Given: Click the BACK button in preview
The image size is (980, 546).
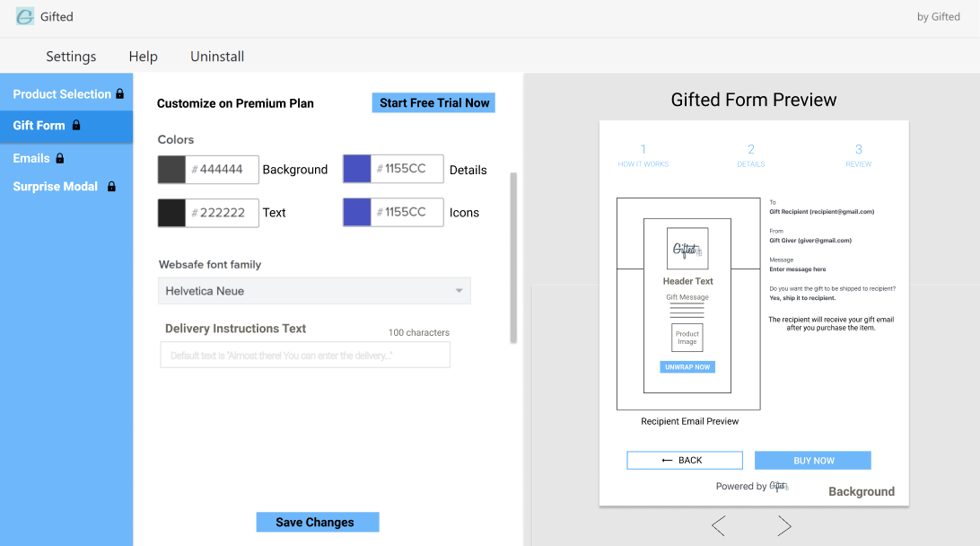Looking at the screenshot, I should coord(685,461).
